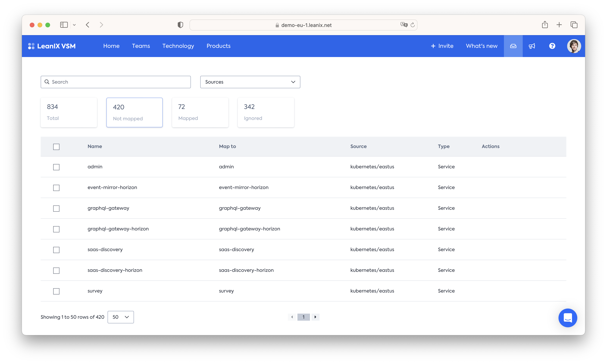Click the Invite button
The image size is (607, 364).
442,46
